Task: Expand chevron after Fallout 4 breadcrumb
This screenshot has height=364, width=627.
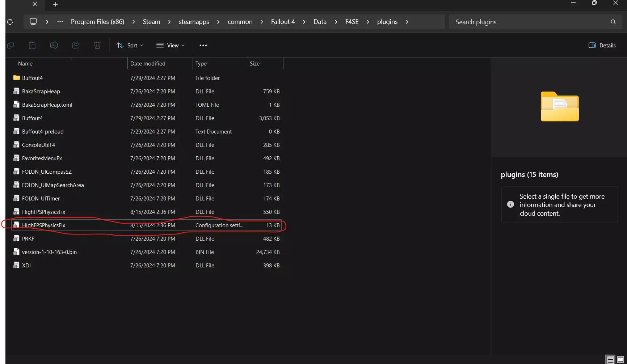Action: pos(304,22)
